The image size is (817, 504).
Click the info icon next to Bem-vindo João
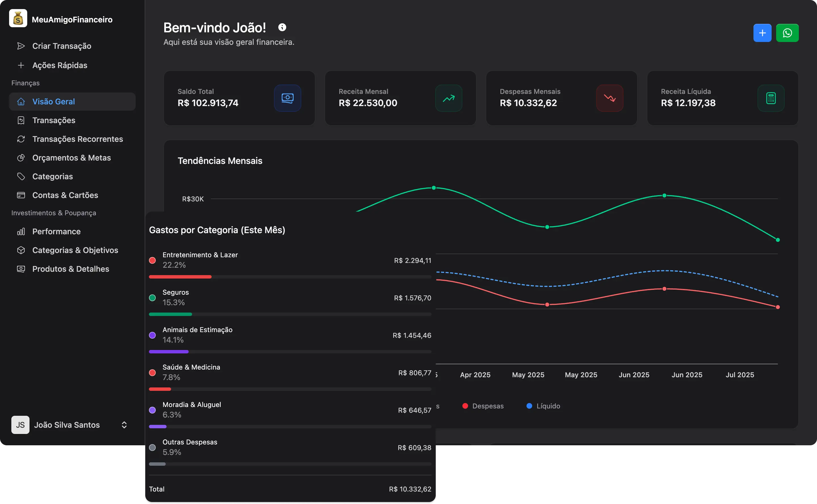tap(282, 27)
